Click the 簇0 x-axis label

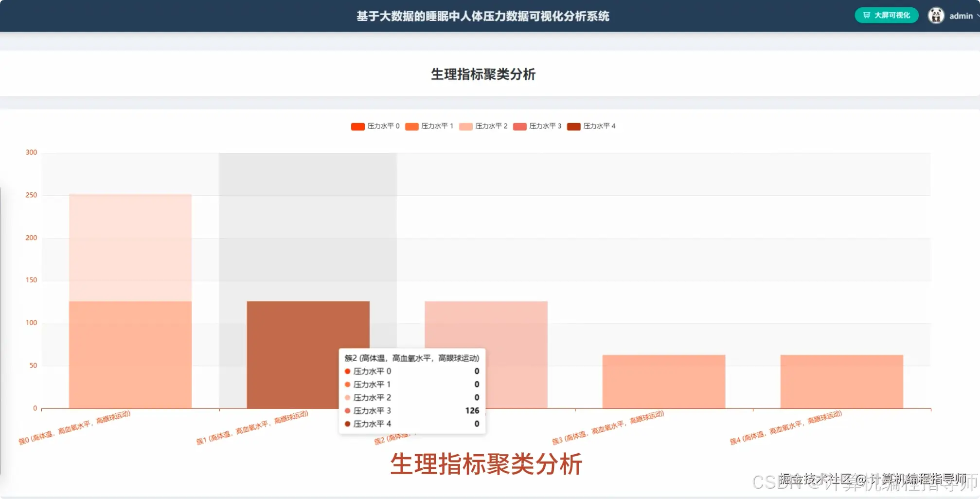tap(74, 428)
